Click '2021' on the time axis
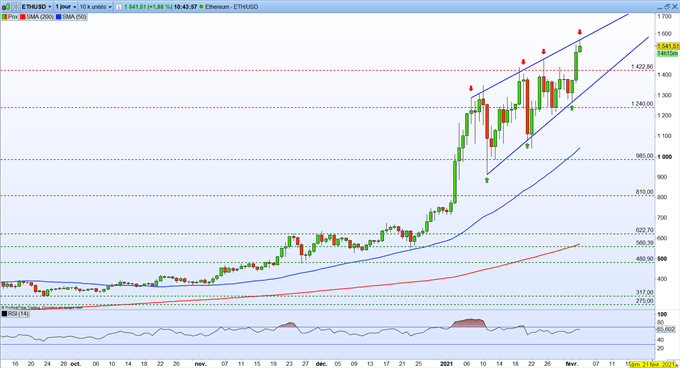This screenshot has width=680, height=368. tap(446, 364)
